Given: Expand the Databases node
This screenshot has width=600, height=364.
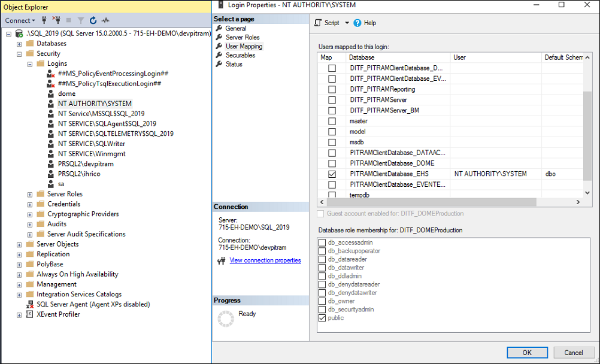Looking at the screenshot, I should 19,44.
